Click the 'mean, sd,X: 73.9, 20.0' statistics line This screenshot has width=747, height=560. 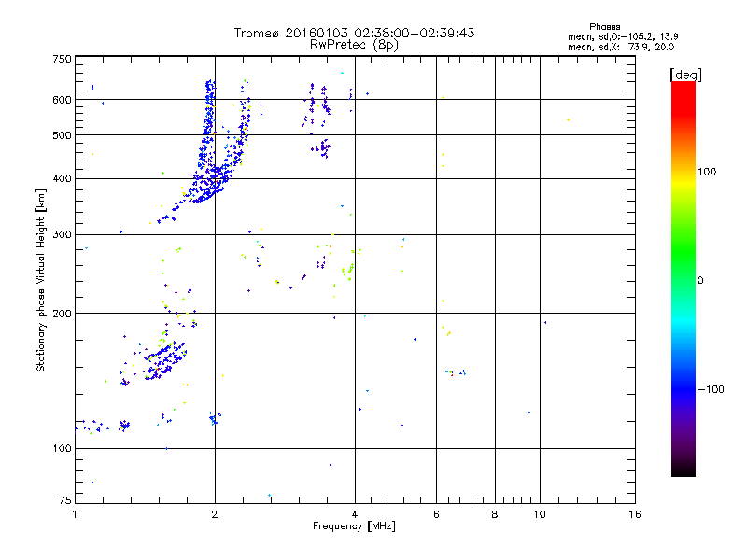point(621,47)
